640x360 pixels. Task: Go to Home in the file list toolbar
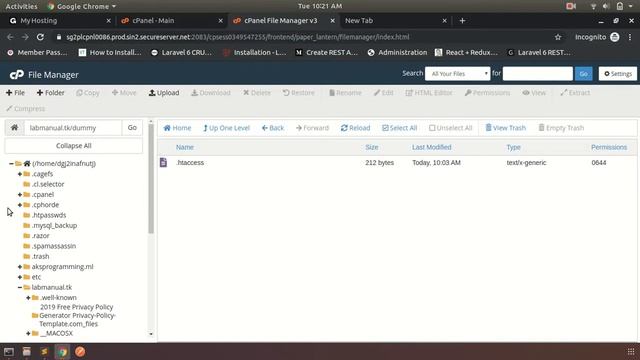177,128
